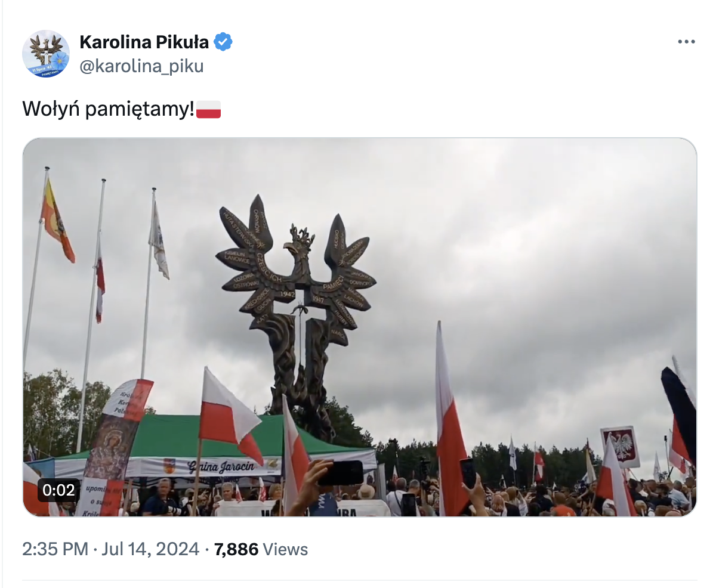716x588 pixels.
Task: Click the dark navy flag at video edge
Action: coord(679,411)
